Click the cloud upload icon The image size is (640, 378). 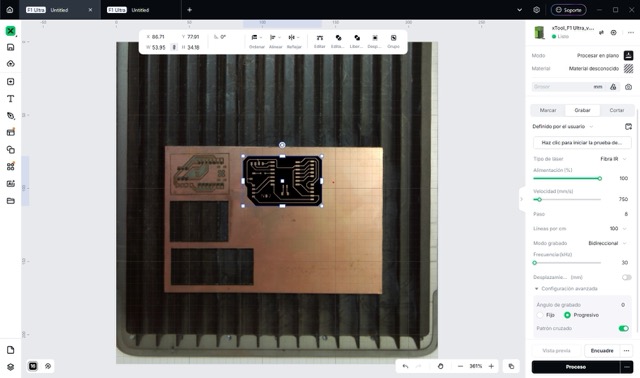click(x=11, y=64)
